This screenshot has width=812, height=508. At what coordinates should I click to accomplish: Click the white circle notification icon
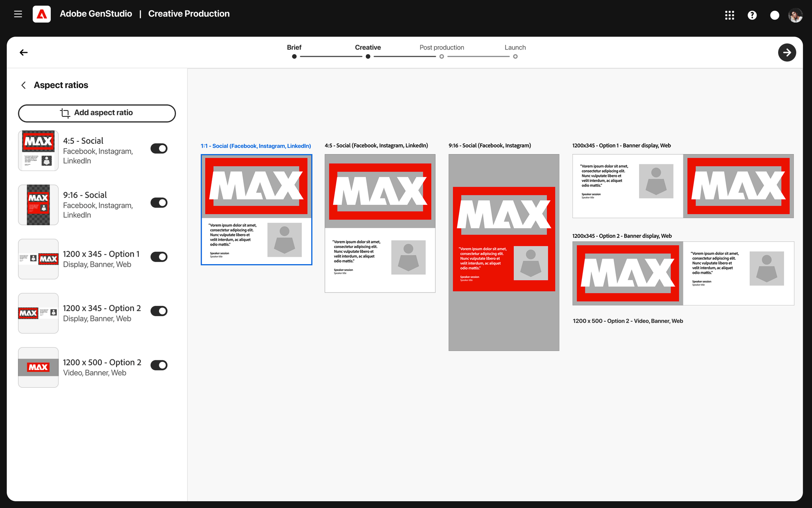(x=774, y=15)
